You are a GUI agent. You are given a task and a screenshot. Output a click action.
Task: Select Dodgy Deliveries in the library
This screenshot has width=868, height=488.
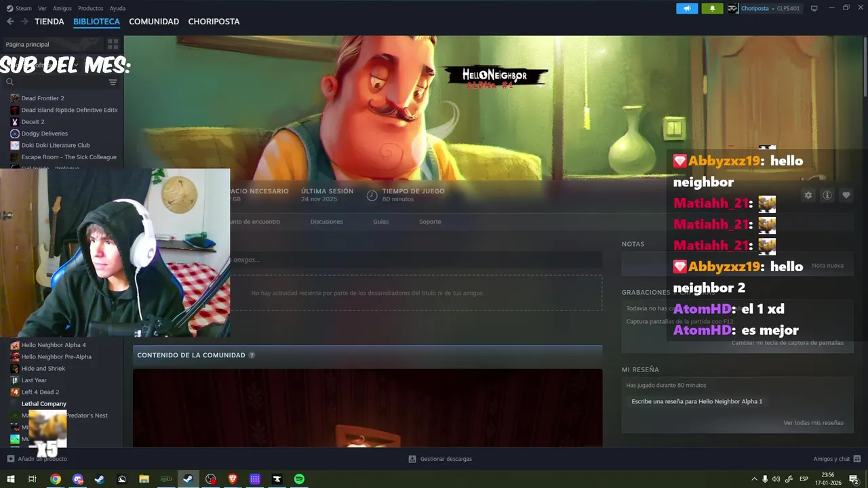click(x=45, y=134)
